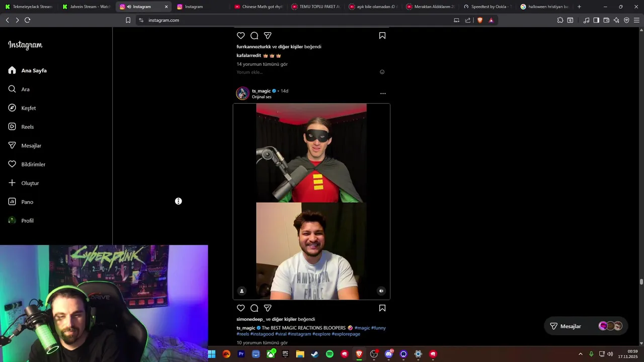Image resolution: width=644 pixels, height=362 pixels.
Task: Bookmark this page in Brave
Action: coord(128,20)
